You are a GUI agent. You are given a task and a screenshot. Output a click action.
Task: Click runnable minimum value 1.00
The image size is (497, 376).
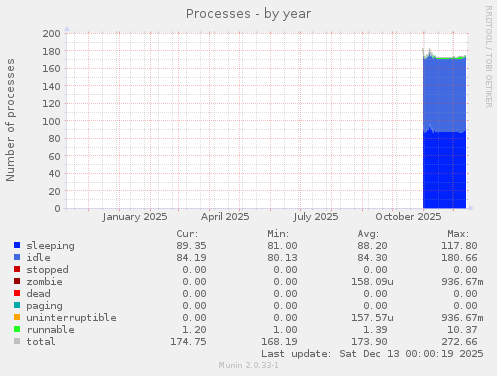(285, 330)
